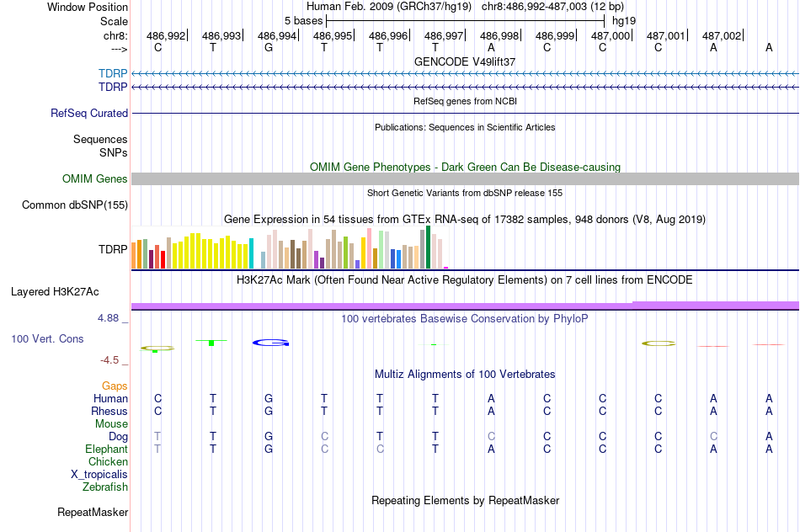Click the Layered H3K27Ac track label

tap(55, 292)
